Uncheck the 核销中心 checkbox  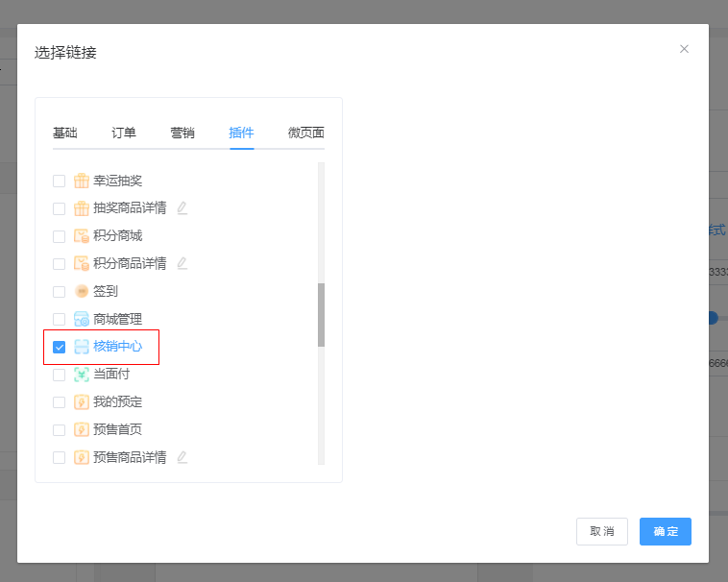pos(59,347)
